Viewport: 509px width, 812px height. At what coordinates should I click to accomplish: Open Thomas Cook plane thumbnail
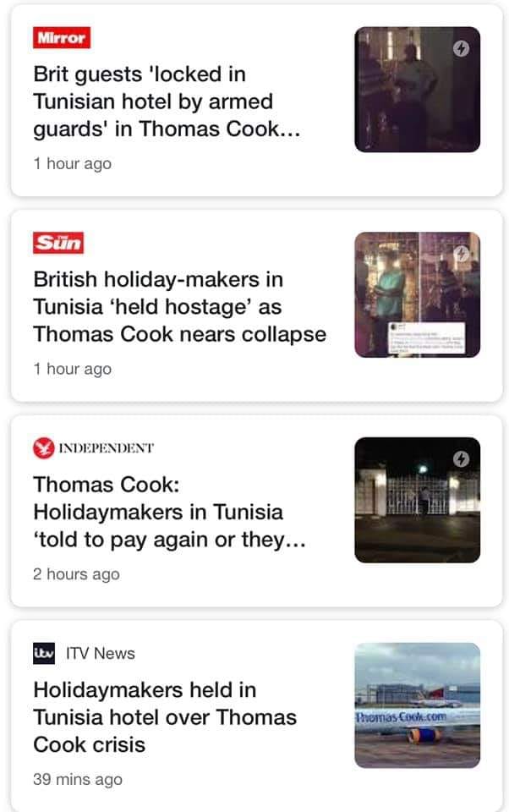(417, 705)
